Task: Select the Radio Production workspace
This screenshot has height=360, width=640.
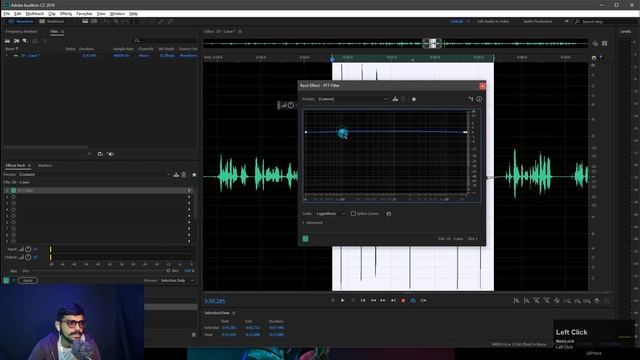Action: pos(538,21)
